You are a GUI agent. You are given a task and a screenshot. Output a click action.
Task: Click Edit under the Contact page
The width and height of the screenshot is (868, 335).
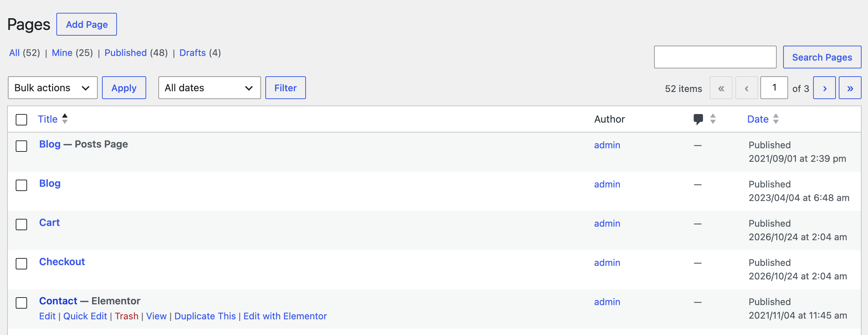tap(47, 316)
